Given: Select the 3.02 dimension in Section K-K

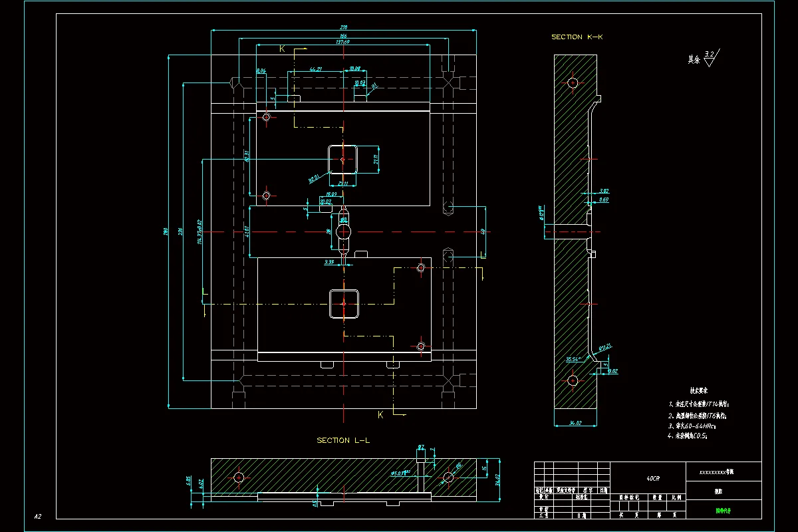Looking at the screenshot, I should pyautogui.click(x=604, y=191).
